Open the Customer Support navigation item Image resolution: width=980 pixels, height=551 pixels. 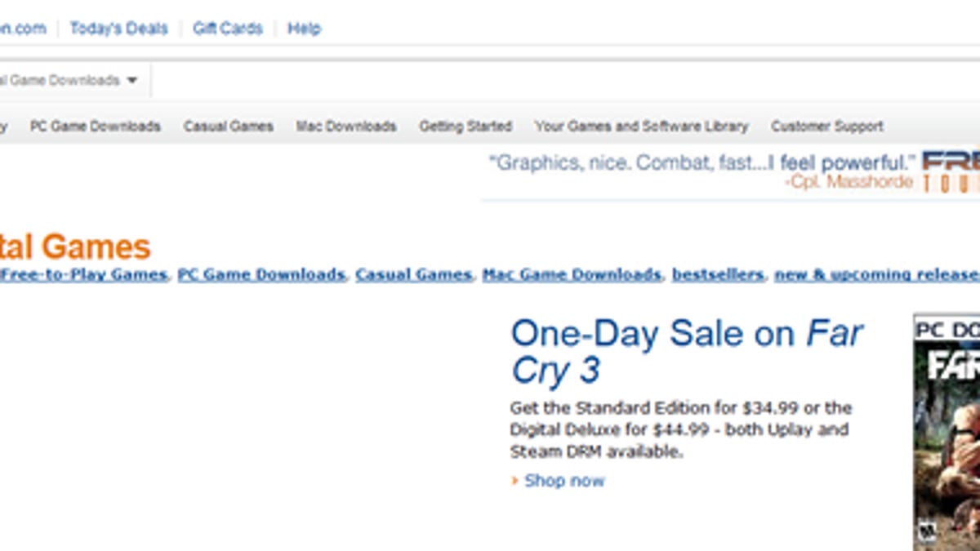(x=827, y=127)
